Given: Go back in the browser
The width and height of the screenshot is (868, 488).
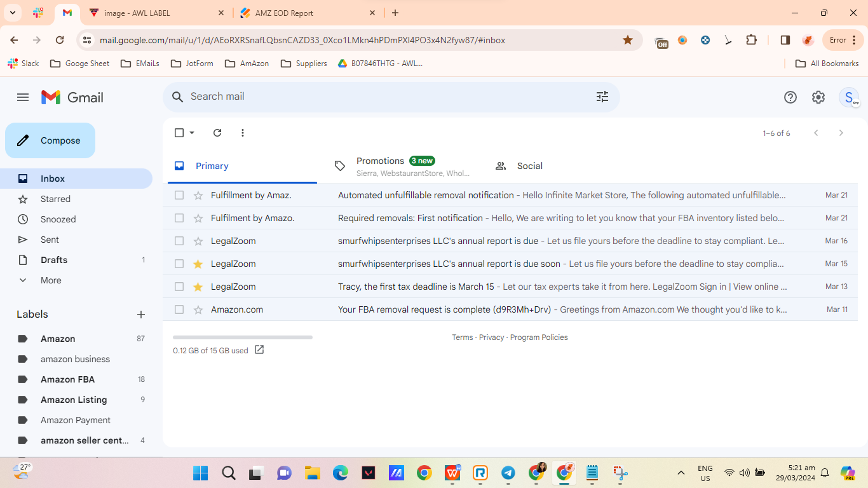Looking at the screenshot, I should [x=14, y=40].
